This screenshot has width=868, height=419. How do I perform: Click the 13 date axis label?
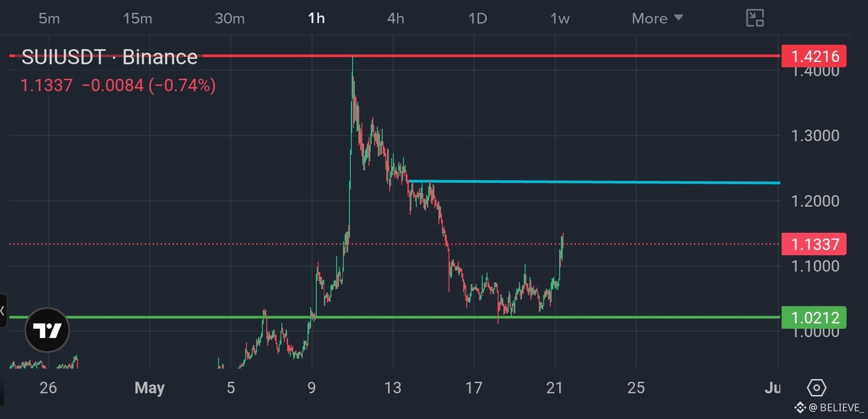pos(392,388)
